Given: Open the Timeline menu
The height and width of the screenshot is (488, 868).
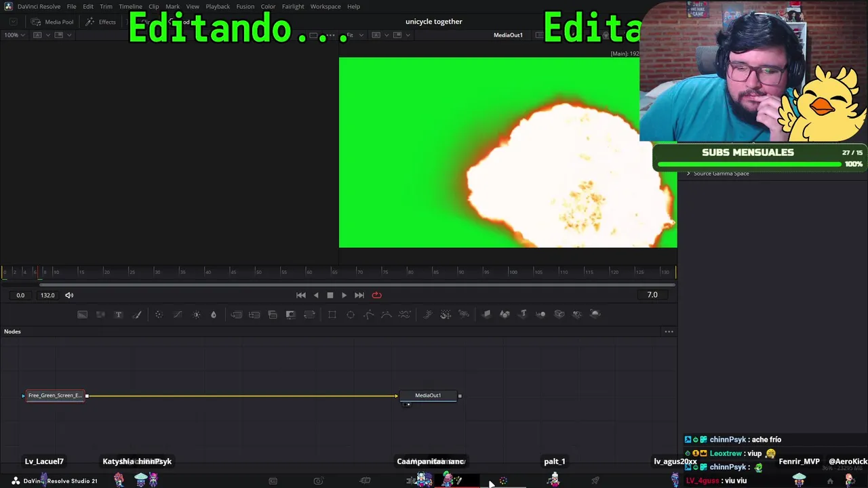Looking at the screenshot, I should pos(130,7).
